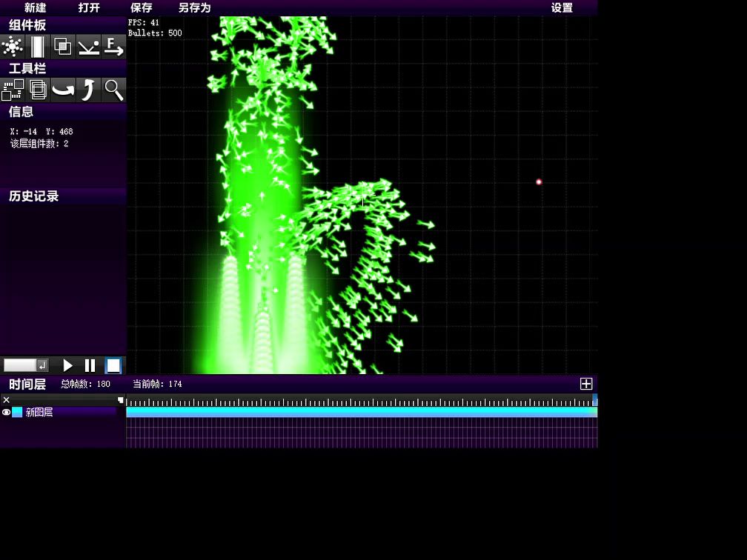The height and width of the screenshot is (560, 747).
Task: Select the laser emitter component icon
Action: click(37, 47)
